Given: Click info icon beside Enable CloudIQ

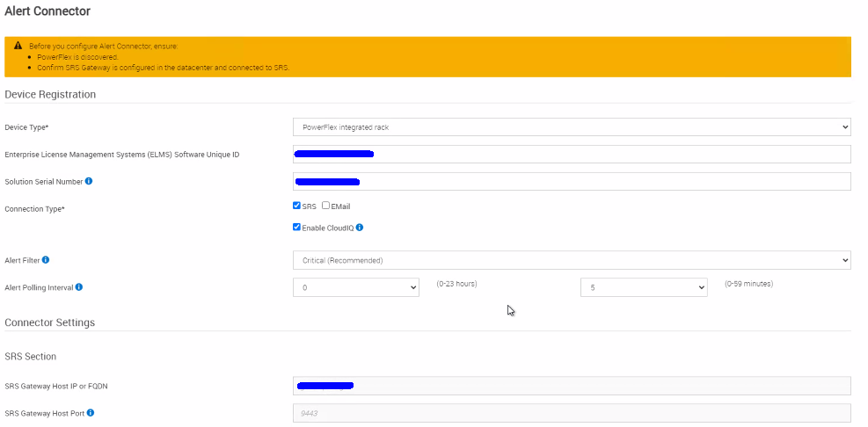Looking at the screenshot, I should coord(360,228).
